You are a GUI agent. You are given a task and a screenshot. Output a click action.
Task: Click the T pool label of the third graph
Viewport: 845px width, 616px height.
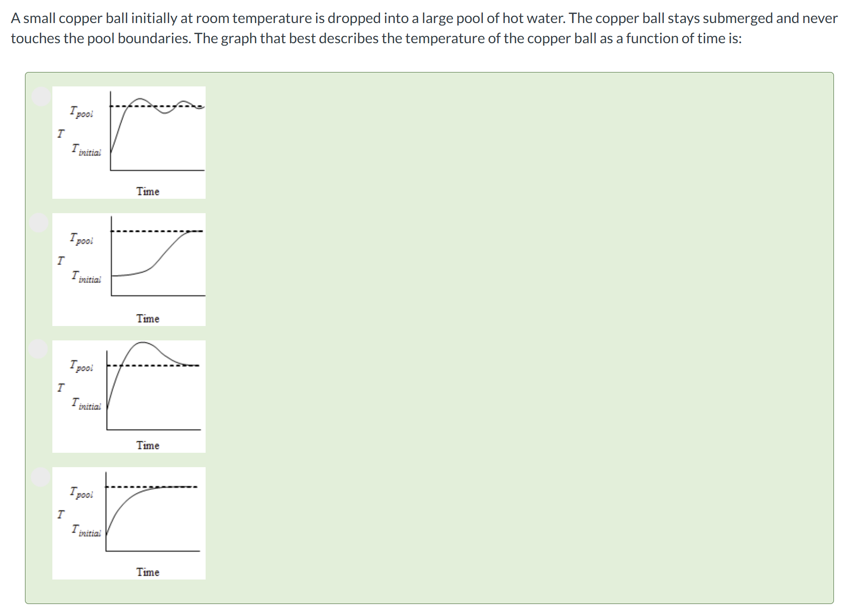82,366
